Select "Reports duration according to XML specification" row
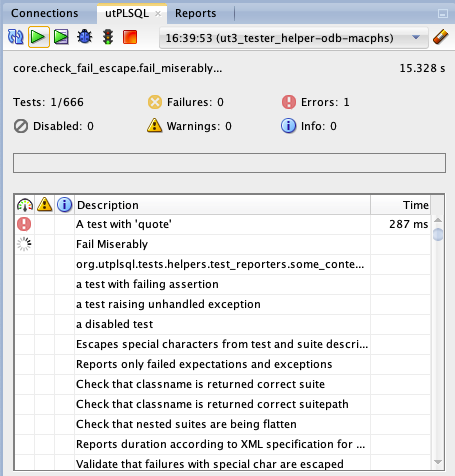Screen dimensions: 455x476 tap(223, 444)
